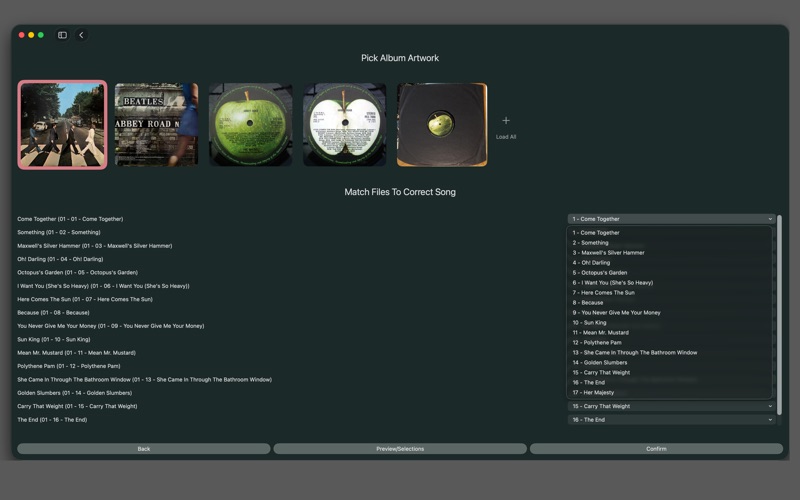Click file row 'Polythene Pam (01 - 12'

[69, 366]
